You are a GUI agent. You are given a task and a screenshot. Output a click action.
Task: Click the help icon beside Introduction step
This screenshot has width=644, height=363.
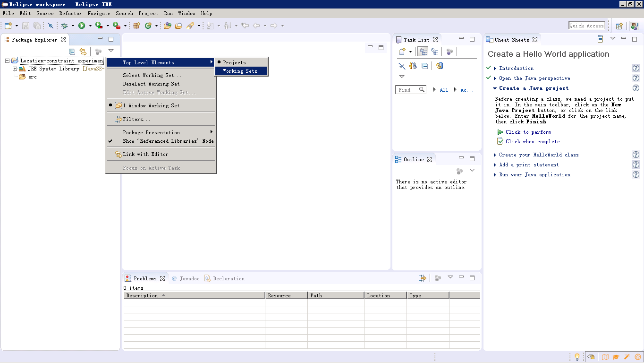pos(636,68)
